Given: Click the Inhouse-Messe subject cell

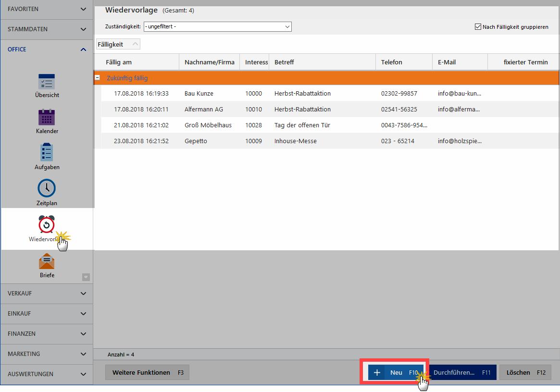Looking at the screenshot, I should click(295, 141).
